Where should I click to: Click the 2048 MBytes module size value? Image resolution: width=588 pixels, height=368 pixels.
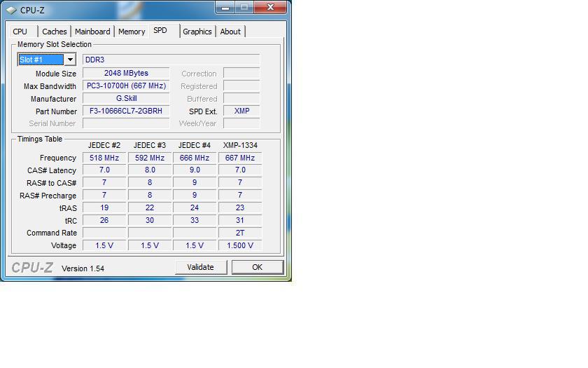point(126,73)
